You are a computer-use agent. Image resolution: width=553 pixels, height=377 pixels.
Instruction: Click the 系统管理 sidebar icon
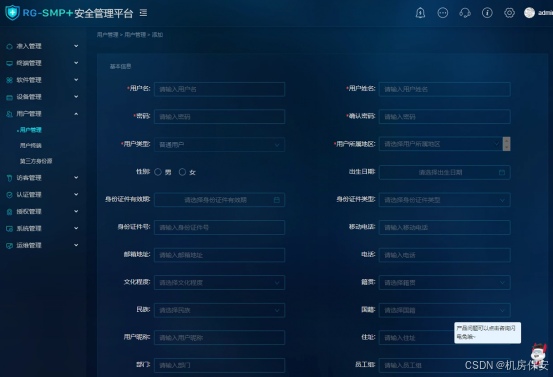pyautogui.click(x=10, y=229)
